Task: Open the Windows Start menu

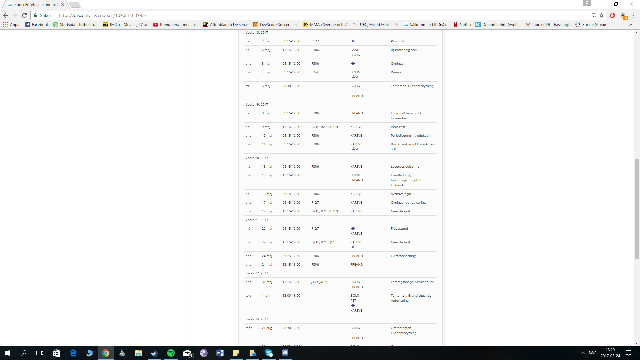Action: coord(7,353)
